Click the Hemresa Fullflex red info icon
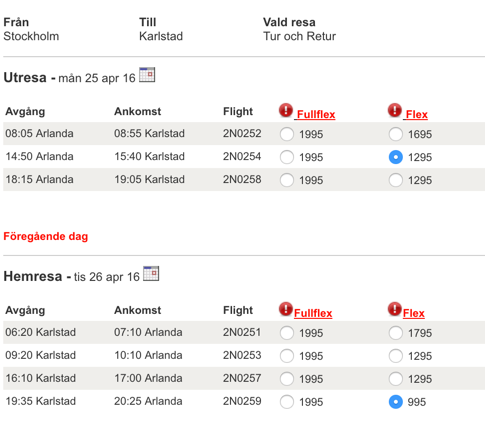The height and width of the screenshot is (427, 485). [x=286, y=309]
